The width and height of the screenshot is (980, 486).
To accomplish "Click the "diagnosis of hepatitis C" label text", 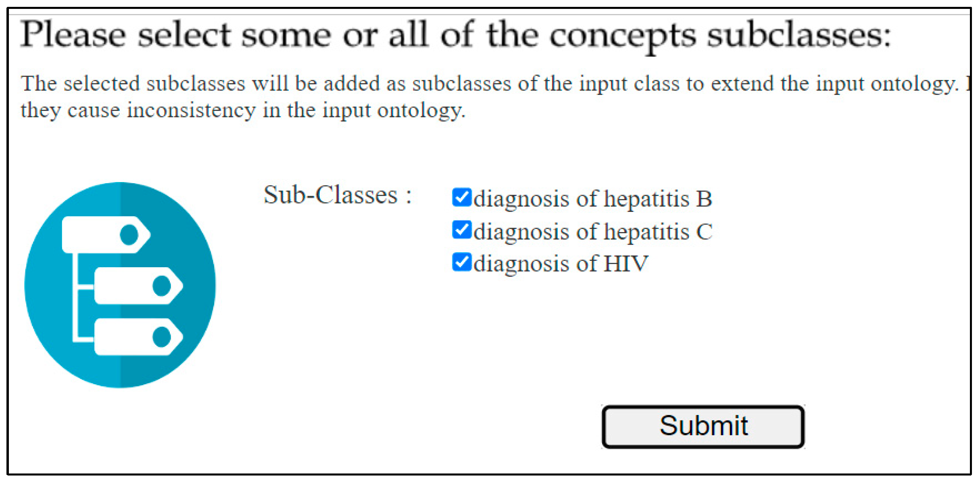I will coord(593,232).
